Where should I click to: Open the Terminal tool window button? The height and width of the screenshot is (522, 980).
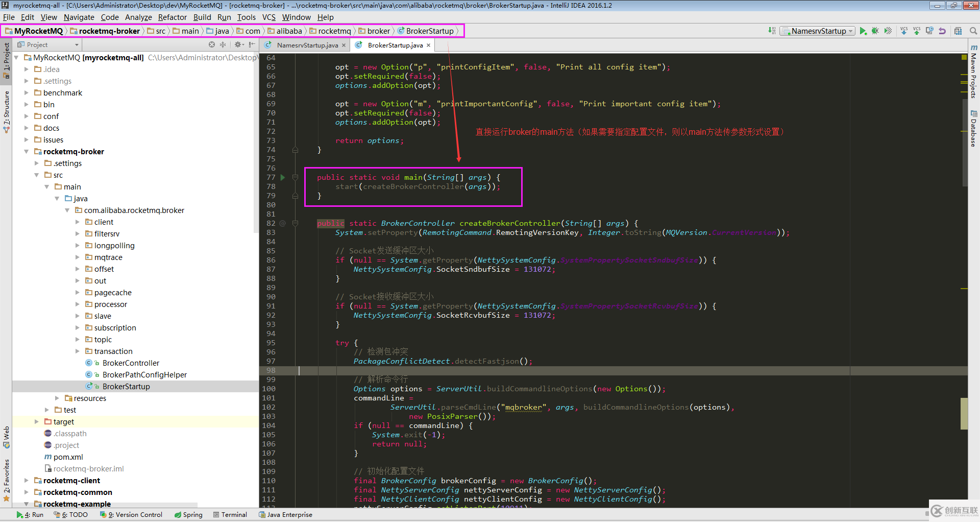point(230,515)
